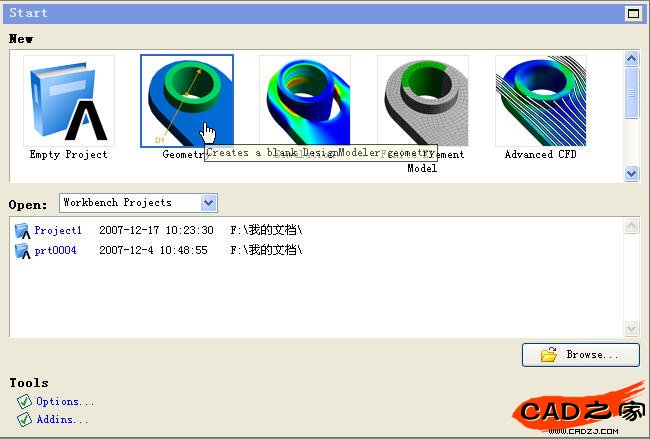Open the Addins link under Tools
The image size is (650, 439).
[62, 420]
